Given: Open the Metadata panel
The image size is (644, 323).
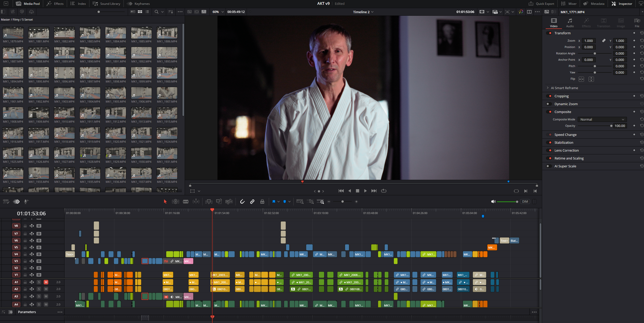Looking at the screenshot, I should point(594,4).
